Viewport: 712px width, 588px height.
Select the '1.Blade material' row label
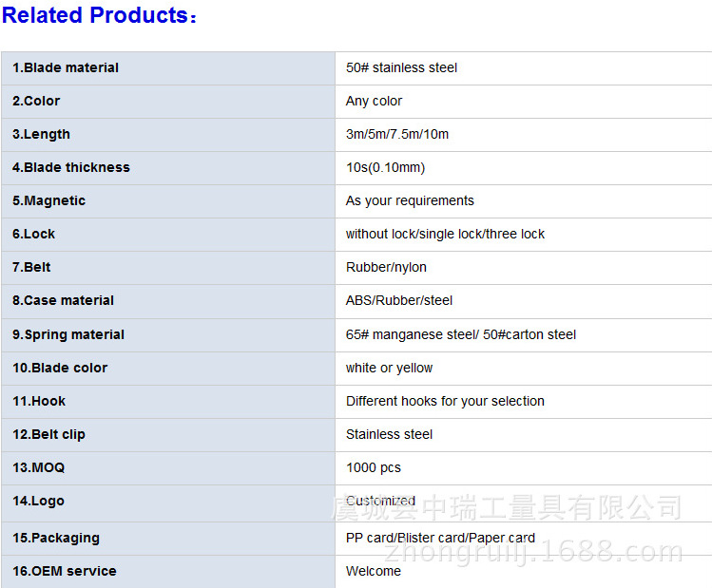pyautogui.click(x=66, y=67)
